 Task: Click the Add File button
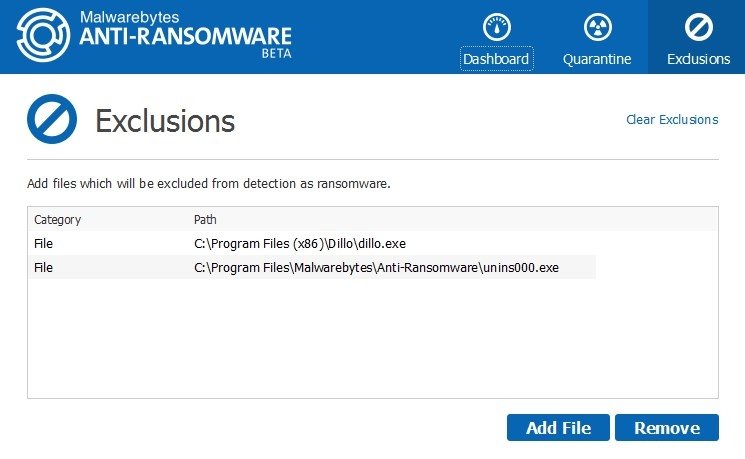558,428
